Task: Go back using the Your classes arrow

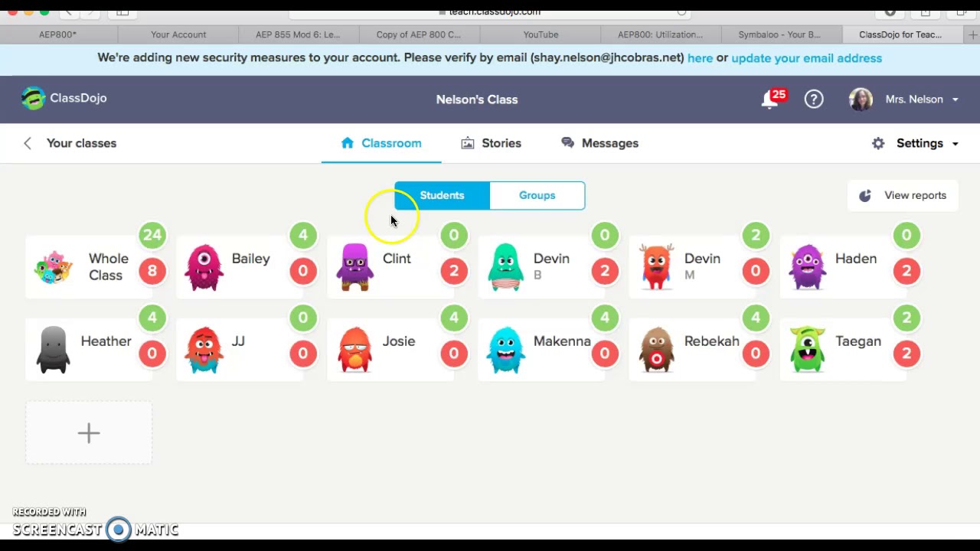Action: tap(28, 143)
